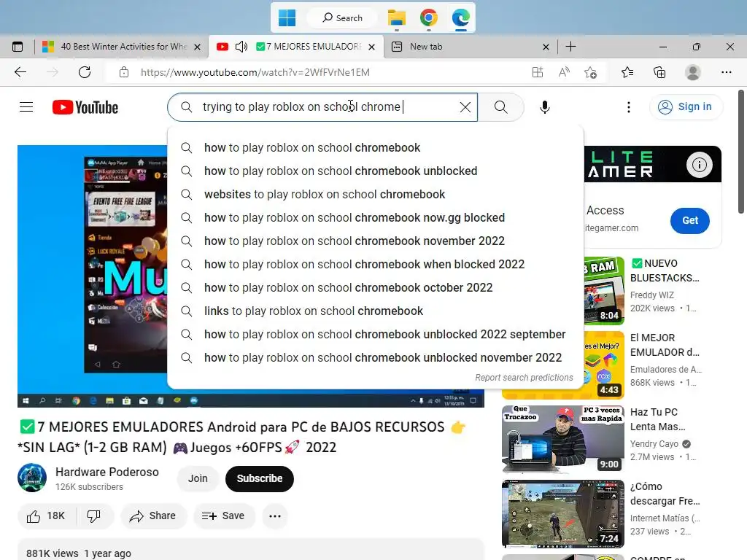Toggle Read aloud icon

pyautogui.click(x=564, y=72)
